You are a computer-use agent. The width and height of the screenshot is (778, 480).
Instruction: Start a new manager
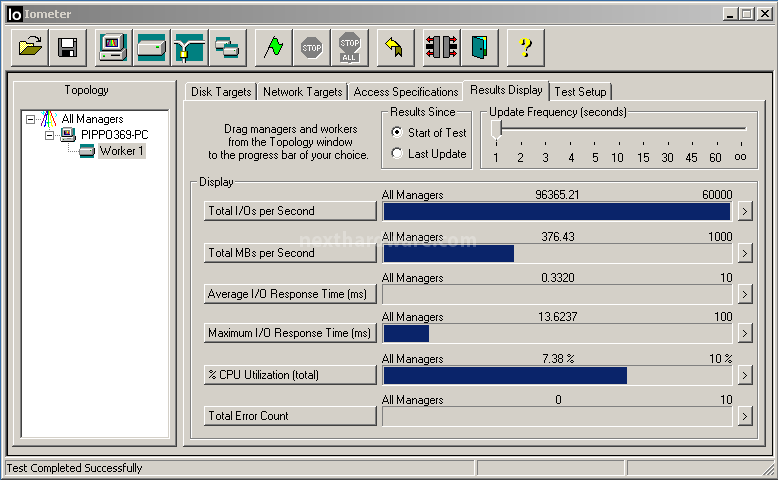point(113,48)
